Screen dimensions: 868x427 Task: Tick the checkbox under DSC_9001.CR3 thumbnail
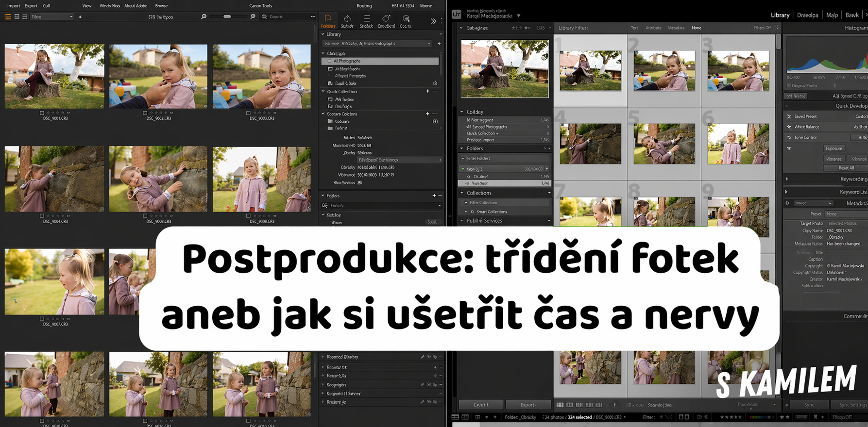pyautogui.click(x=42, y=113)
